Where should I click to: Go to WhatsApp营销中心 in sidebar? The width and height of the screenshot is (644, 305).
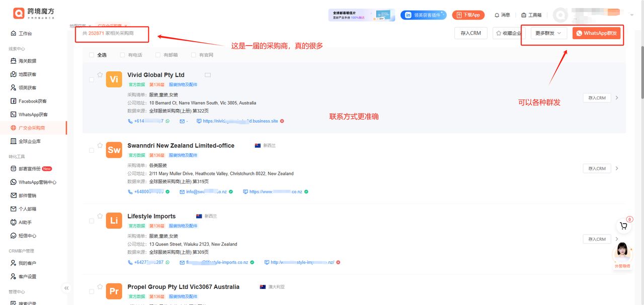tap(37, 182)
